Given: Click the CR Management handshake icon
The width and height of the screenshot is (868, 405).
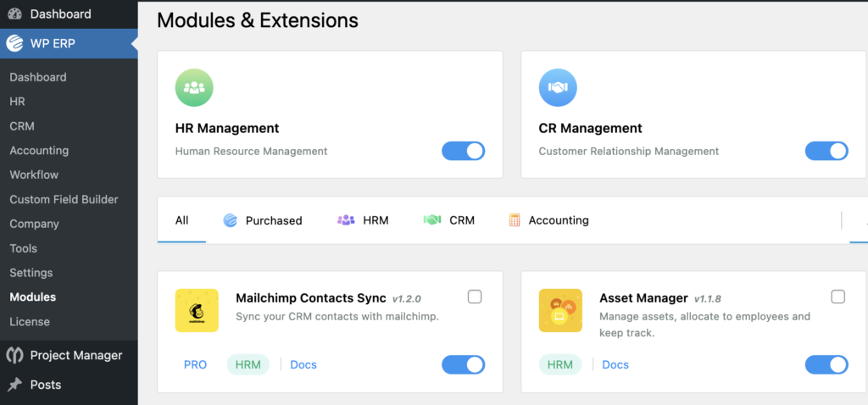Looking at the screenshot, I should (558, 87).
